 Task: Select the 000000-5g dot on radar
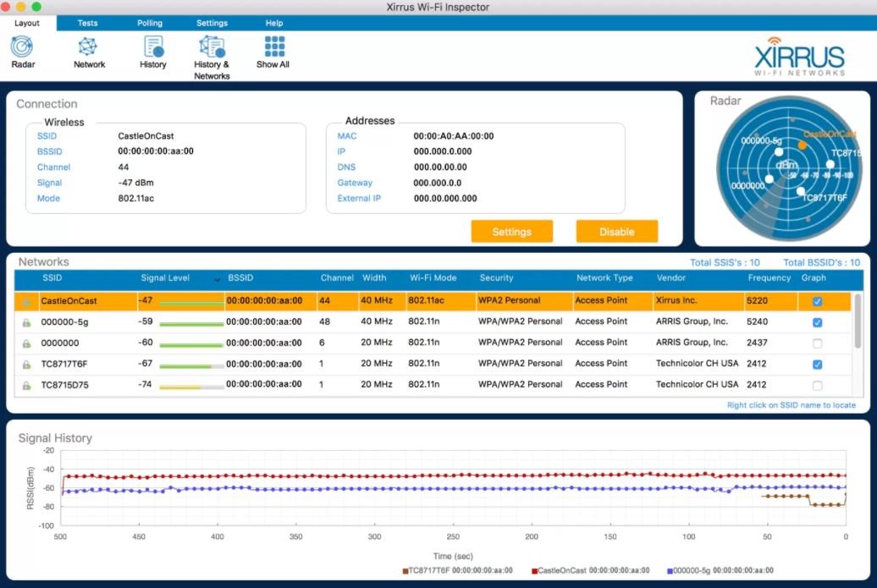point(778,152)
